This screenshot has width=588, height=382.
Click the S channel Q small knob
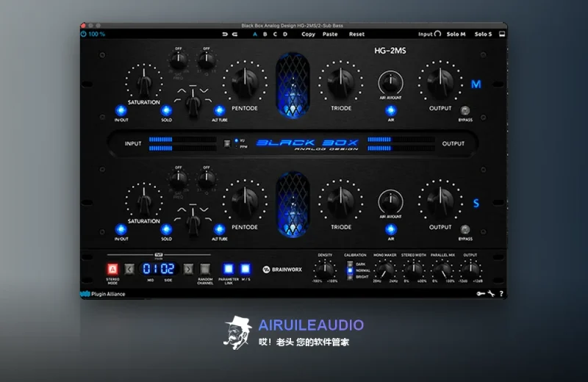pyautogui.click(x=207, y=179)
